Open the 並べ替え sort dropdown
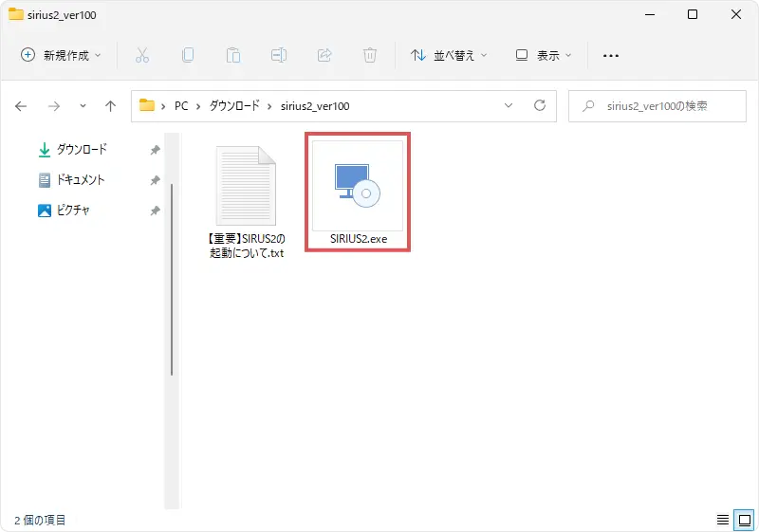 point(449,55)
